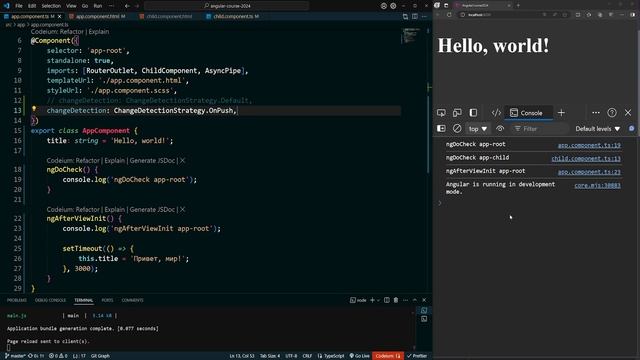640x360 pixels.
Task: Click the lightbulb code action on line 13
Action: [34, 109]
